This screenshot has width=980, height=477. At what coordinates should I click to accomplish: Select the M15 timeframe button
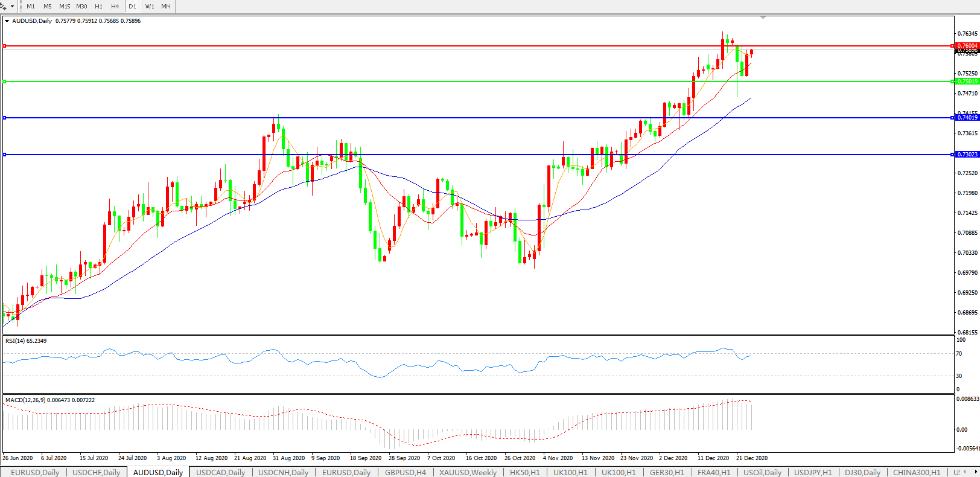click(65, 7)
